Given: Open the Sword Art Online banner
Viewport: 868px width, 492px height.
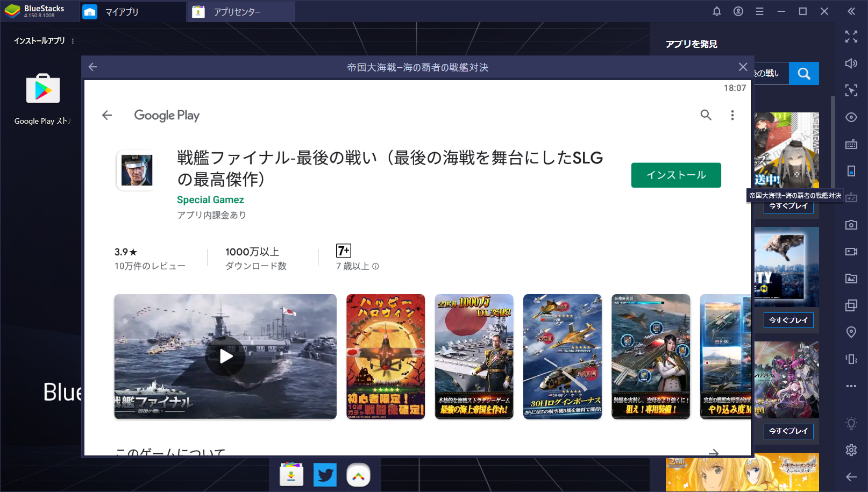Looking at the screenshot, I should click(742, 472).
